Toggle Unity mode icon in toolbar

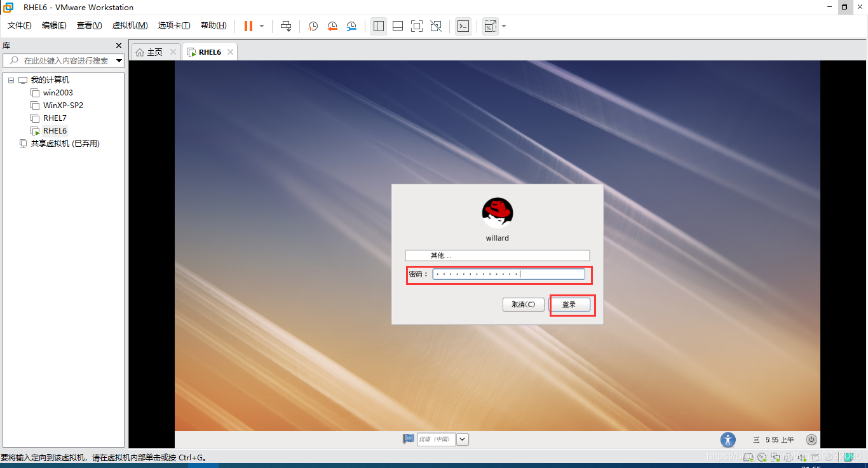[x=436, y=26]
